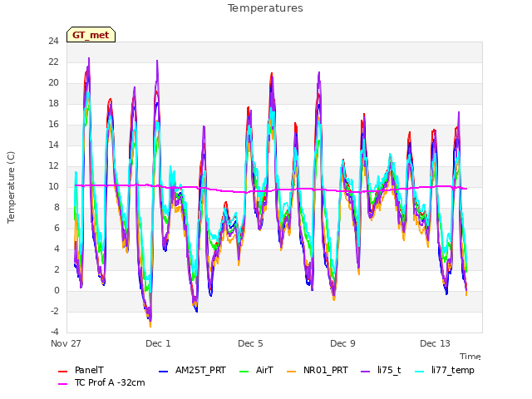Click the Nov 27 x-axis tick label

[66, 343]
